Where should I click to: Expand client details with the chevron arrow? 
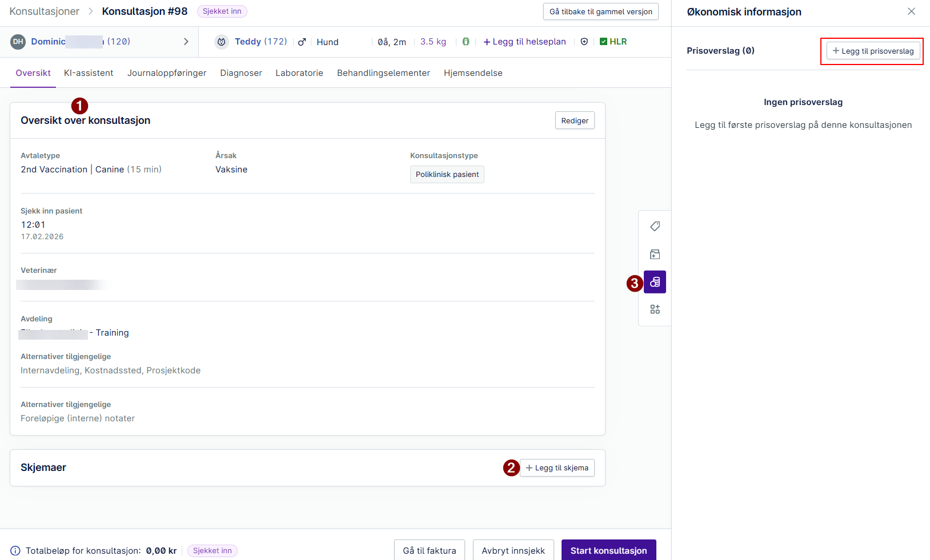[186, 42]
